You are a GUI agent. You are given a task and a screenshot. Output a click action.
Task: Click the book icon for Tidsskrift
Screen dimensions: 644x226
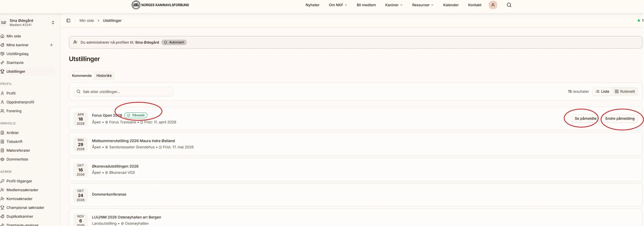point(2,142)
